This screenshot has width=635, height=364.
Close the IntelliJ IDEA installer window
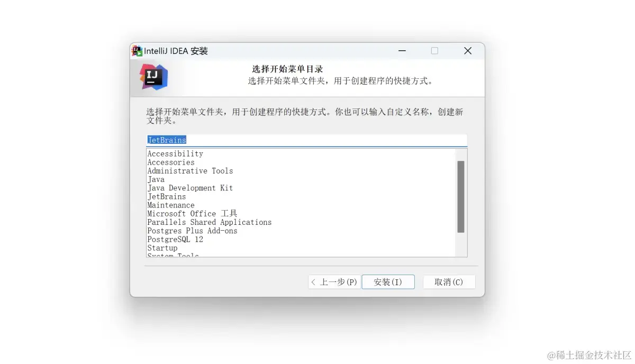pos(468,51)
